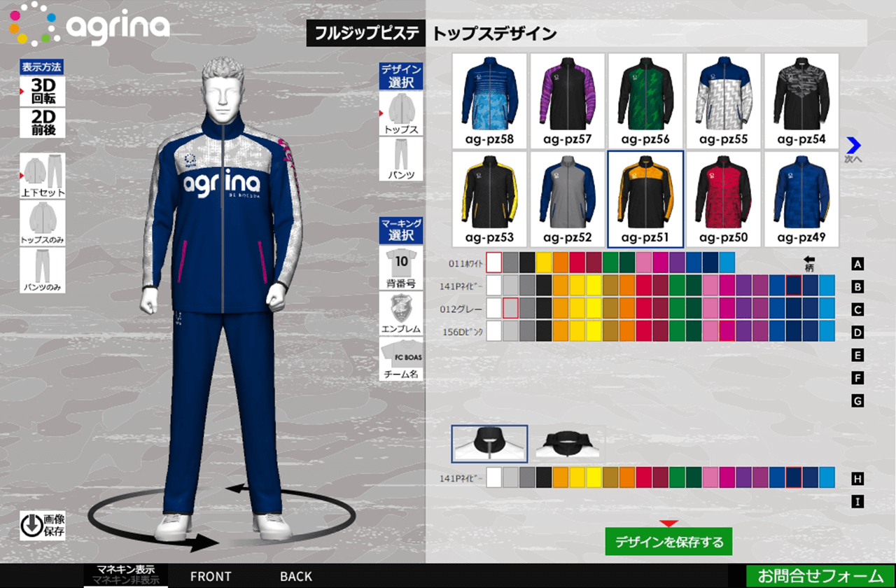The image size is (896, 588).
Task: Toggle マネキン表示 mannequin visibility
Action: click(x=126, y=569)
